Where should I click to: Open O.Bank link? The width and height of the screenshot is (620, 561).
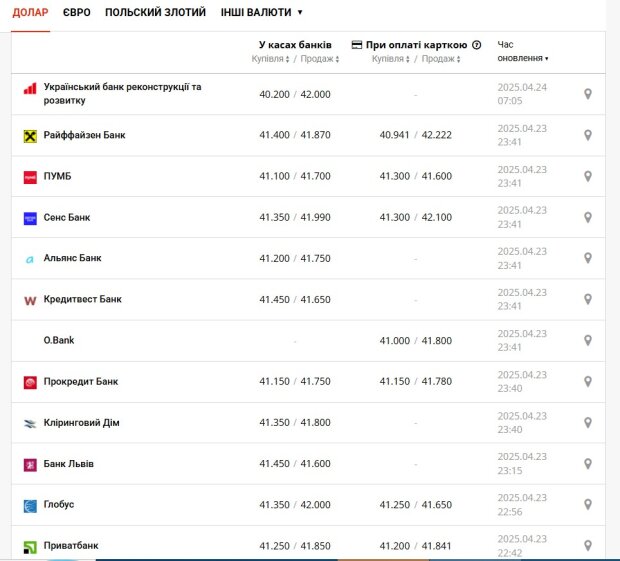pyautogui.click(x=59, y=340)
